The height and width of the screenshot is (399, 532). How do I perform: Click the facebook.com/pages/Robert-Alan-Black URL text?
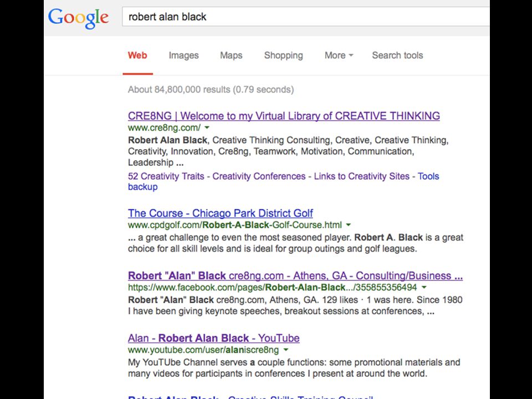click(x=273, y=288)
